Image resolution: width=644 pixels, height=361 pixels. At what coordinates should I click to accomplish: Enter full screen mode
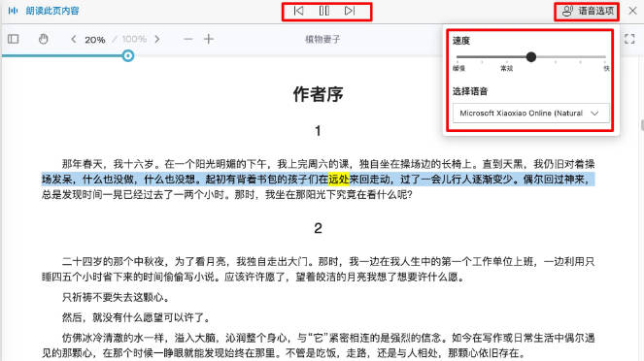pyautogui.click(x=629, y=39)
